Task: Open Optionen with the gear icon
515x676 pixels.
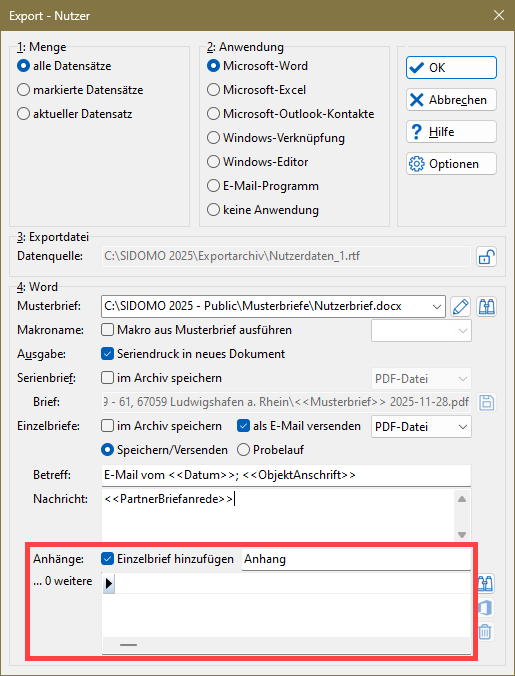Action: click(x=451, y=164)
